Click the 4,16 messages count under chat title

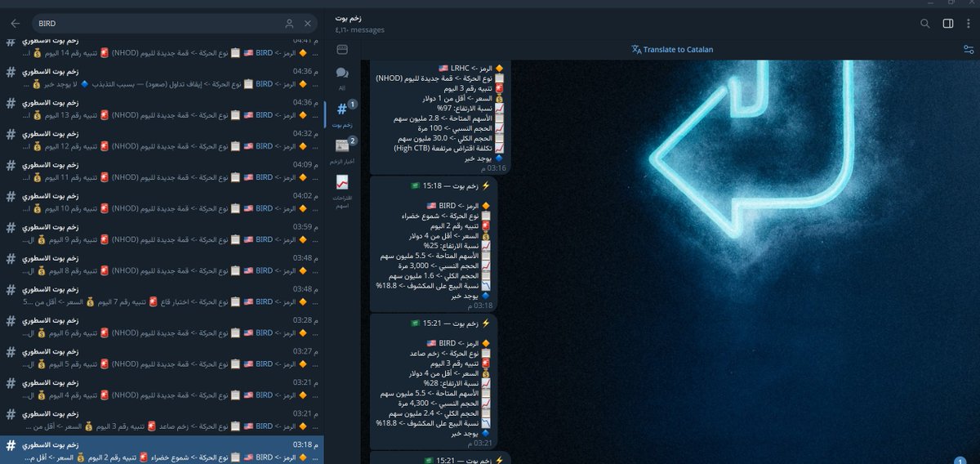coord(360,30)
